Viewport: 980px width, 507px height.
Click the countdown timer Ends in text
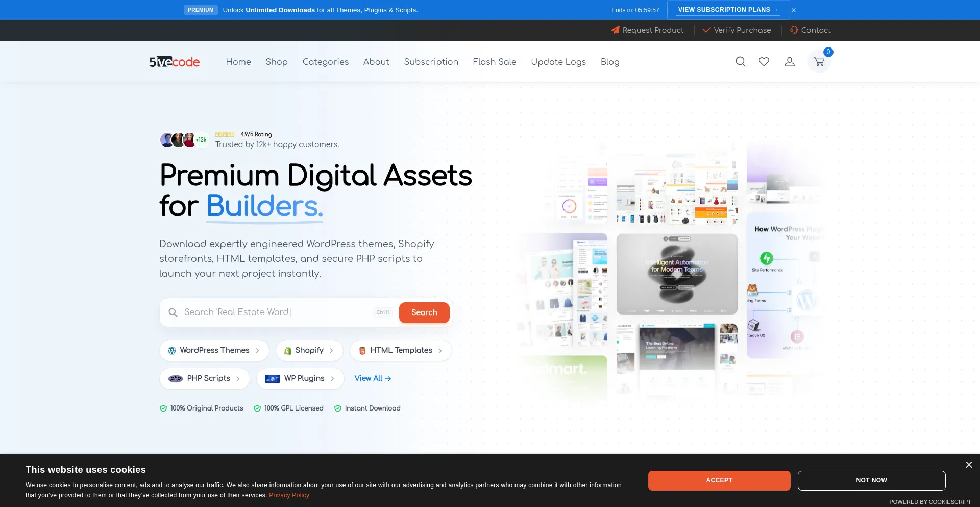click(x=635, y=10)
